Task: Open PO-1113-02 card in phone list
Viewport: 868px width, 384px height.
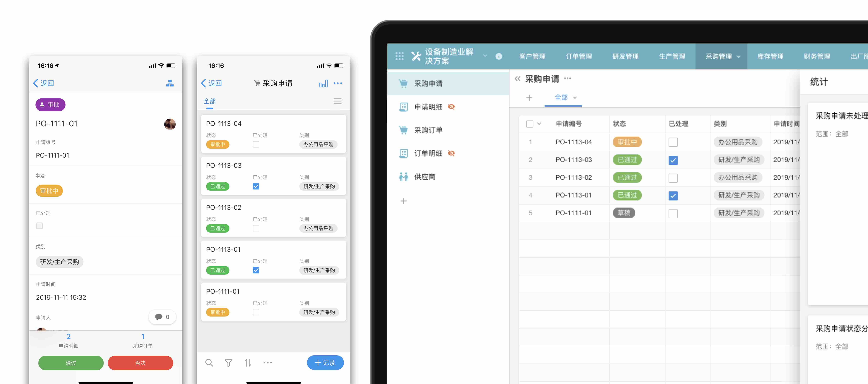Action: 274,218
